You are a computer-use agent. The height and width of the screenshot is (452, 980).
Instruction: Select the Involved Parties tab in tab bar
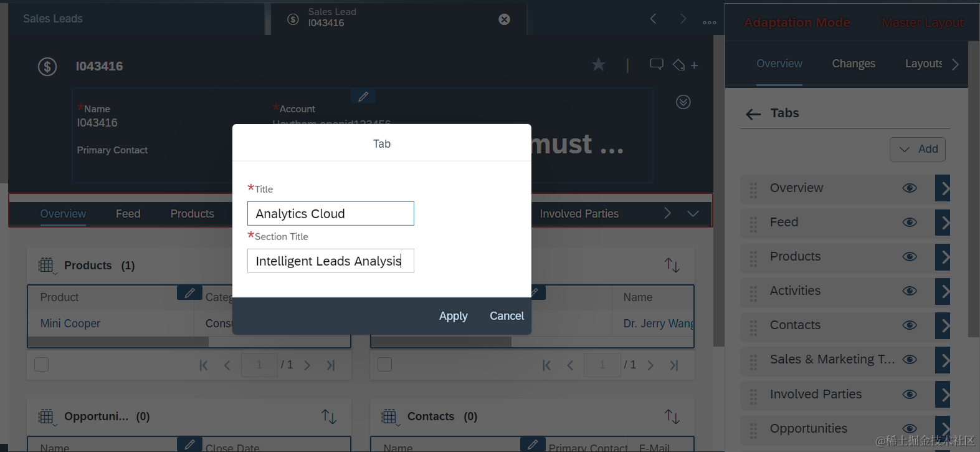579,214
